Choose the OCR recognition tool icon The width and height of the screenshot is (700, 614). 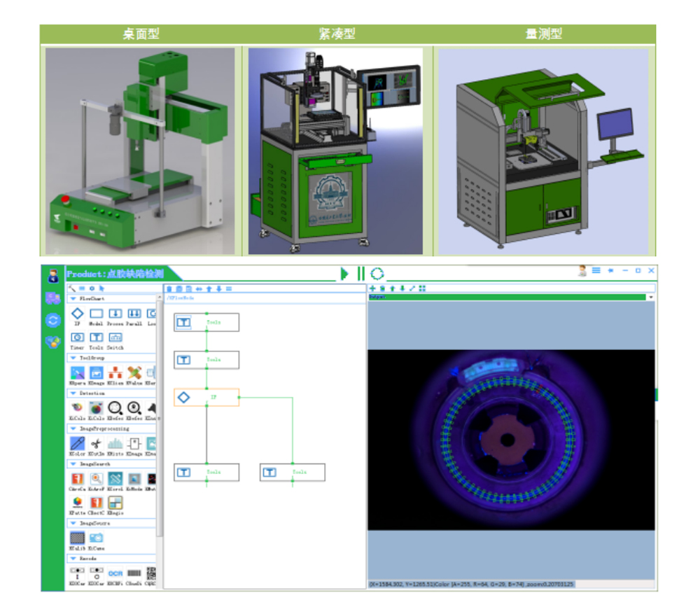click(115, 573)
